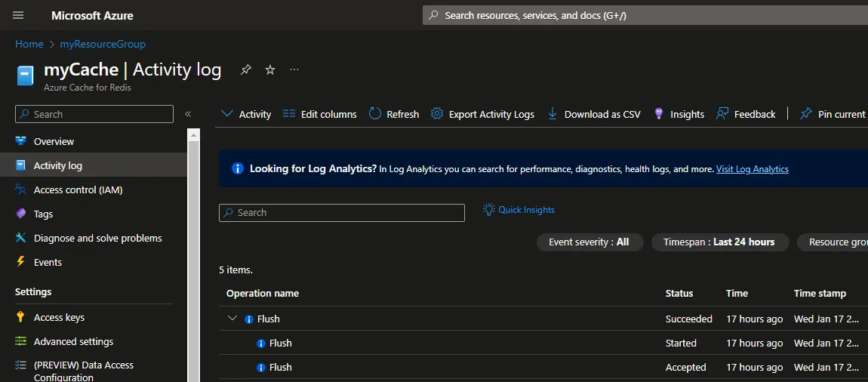Screen dimensions: 868x382
Task: Open the Timespan Last 24 hours filter
Action: (719, 242)
